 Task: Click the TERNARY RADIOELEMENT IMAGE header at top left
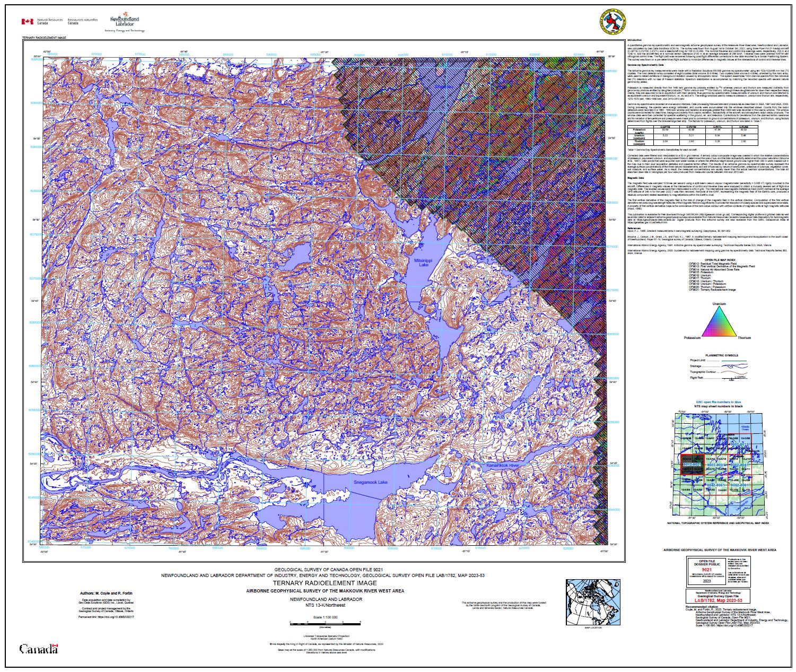coord(43,38)
